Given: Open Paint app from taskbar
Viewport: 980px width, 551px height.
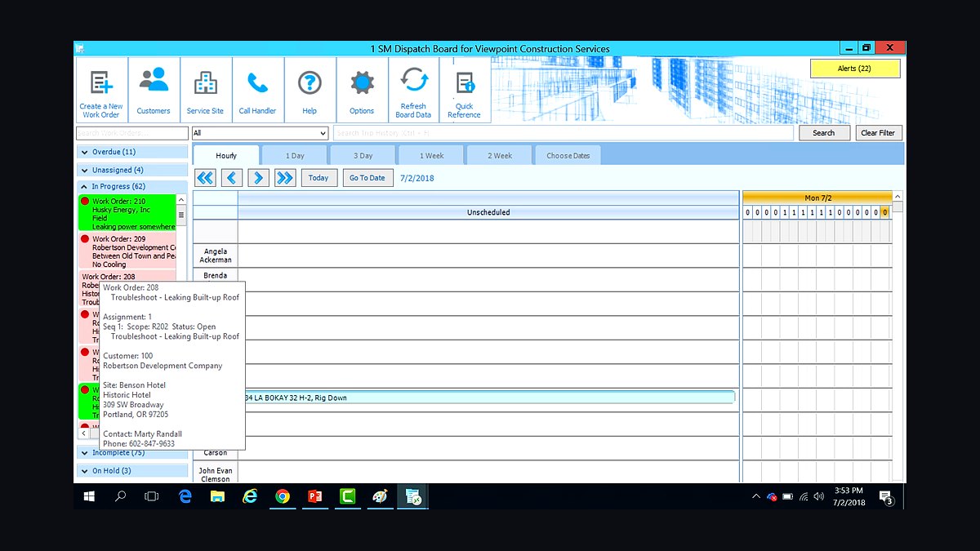Looking at the screenshot, I should pos(380,496).
